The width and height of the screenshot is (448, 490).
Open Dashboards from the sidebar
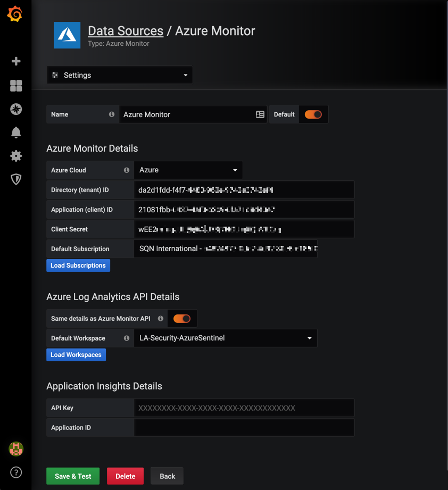pos(15,86)
